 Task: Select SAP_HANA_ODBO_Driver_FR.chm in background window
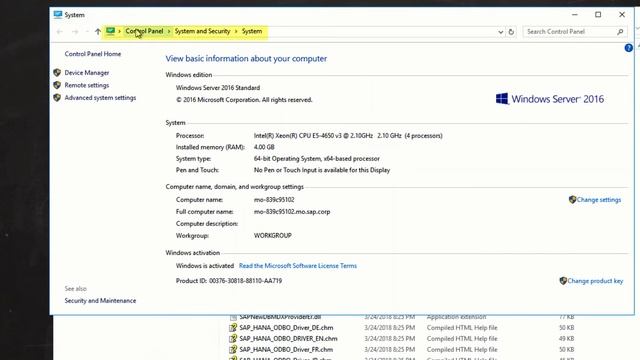point(286,349)
